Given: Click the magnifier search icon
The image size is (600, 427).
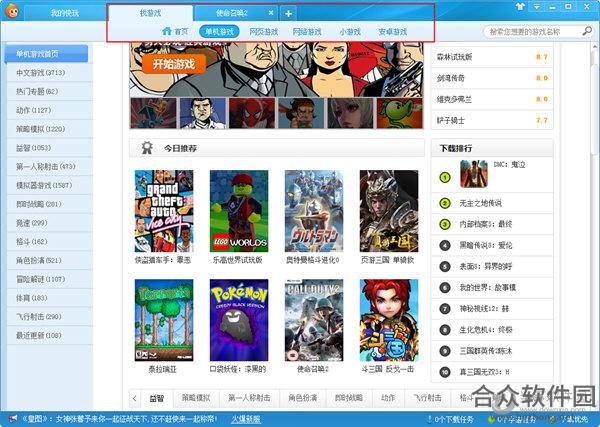Looking at the screenshot, I should click(x=587, y=31).
